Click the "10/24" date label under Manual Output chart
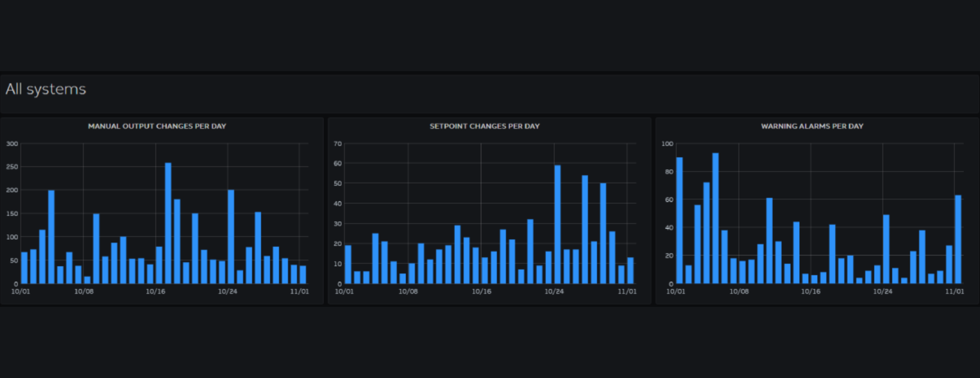The width and height of the screenshot is (980, 378). 228,291
